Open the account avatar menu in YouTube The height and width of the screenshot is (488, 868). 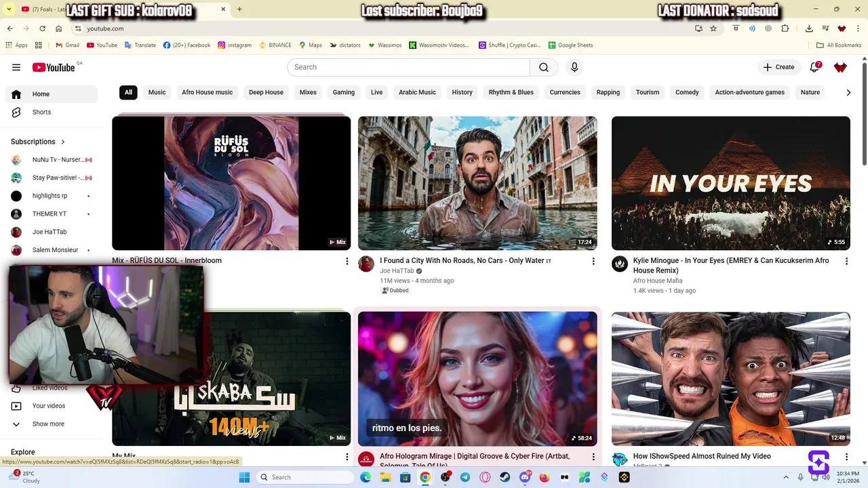click(x=840, y=67)
